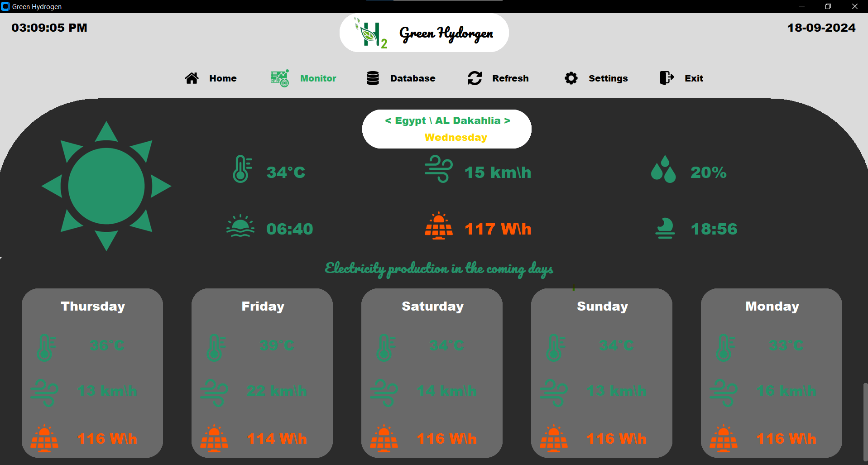This screenshot has width=868, height=465.
Task: Click the Settings gear icon
Action: point(571,78)
